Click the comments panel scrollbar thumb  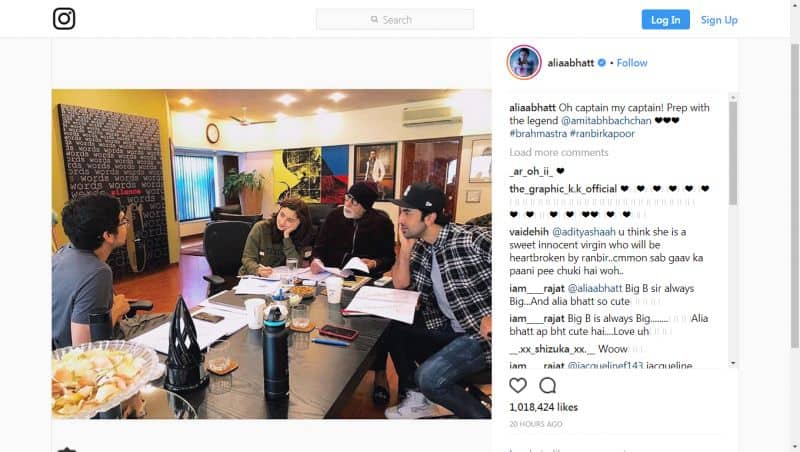733,153
